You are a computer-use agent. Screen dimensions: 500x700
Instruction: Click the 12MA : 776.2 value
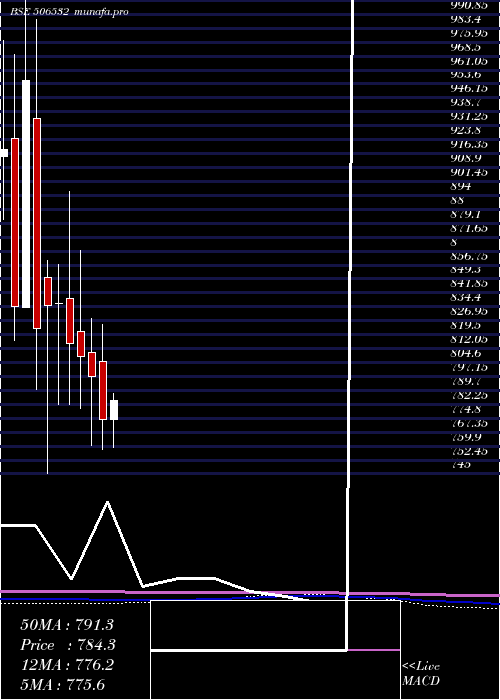click(x=67, y=665)
